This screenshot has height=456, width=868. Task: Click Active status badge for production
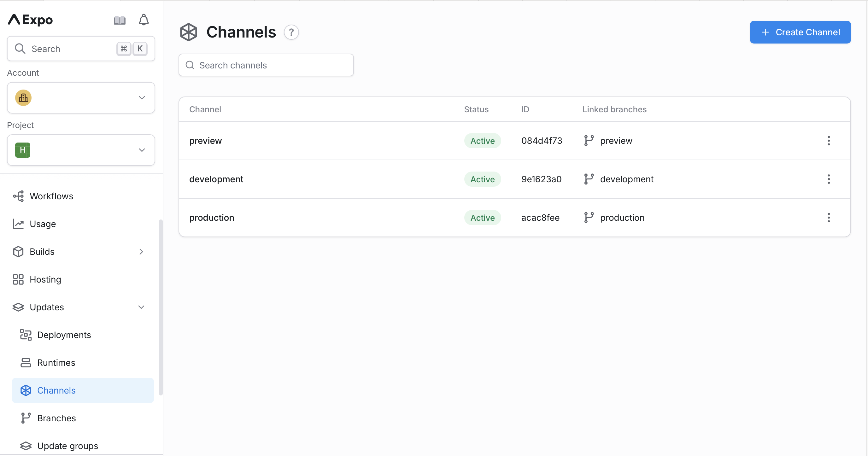point(482,218)
